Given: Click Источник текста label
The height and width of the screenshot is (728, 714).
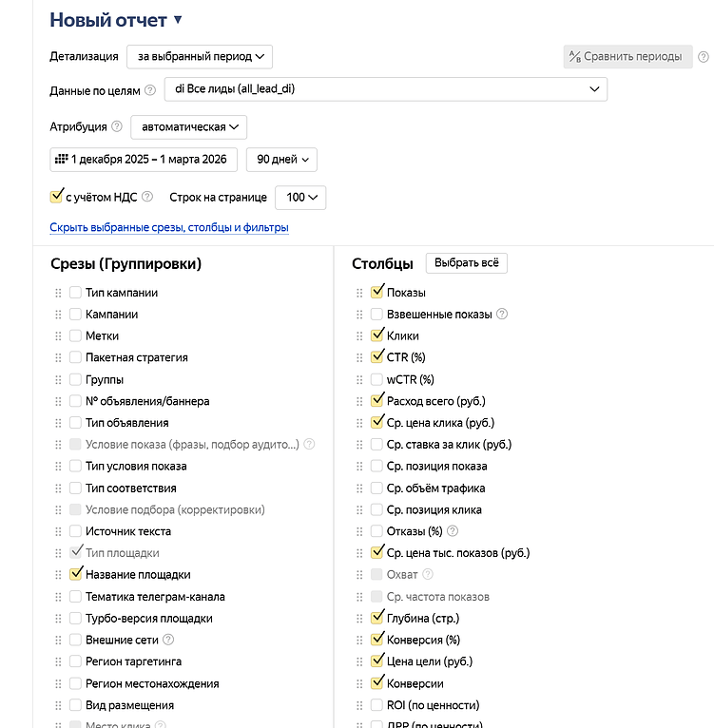Looking at the screenshot, I should 128,531.
